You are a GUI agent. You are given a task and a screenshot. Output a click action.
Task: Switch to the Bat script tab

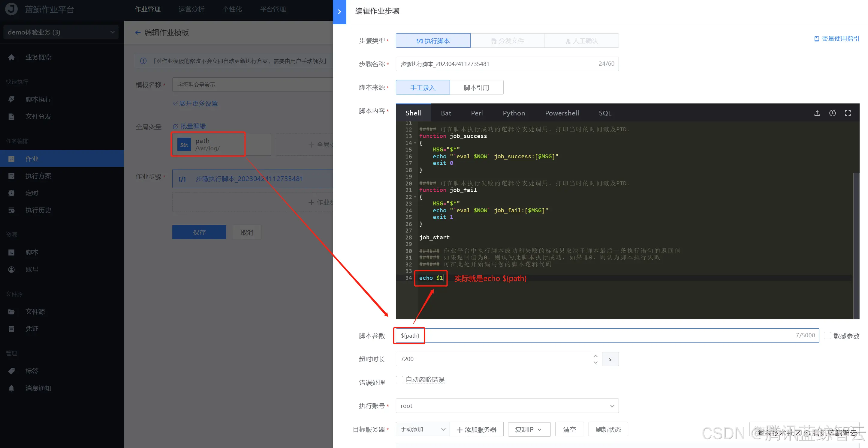446,113
